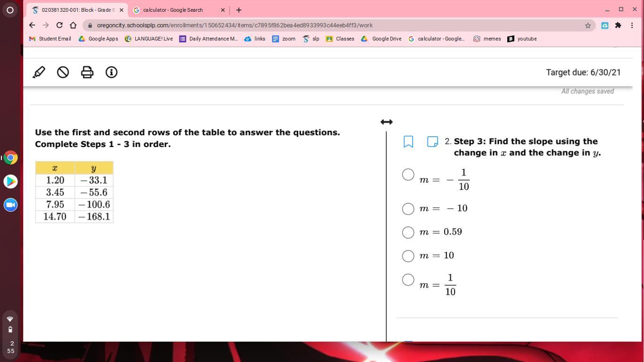Click table cell with x value 1.20
This screenshot has height=362, width=644.
click(55, 180)
